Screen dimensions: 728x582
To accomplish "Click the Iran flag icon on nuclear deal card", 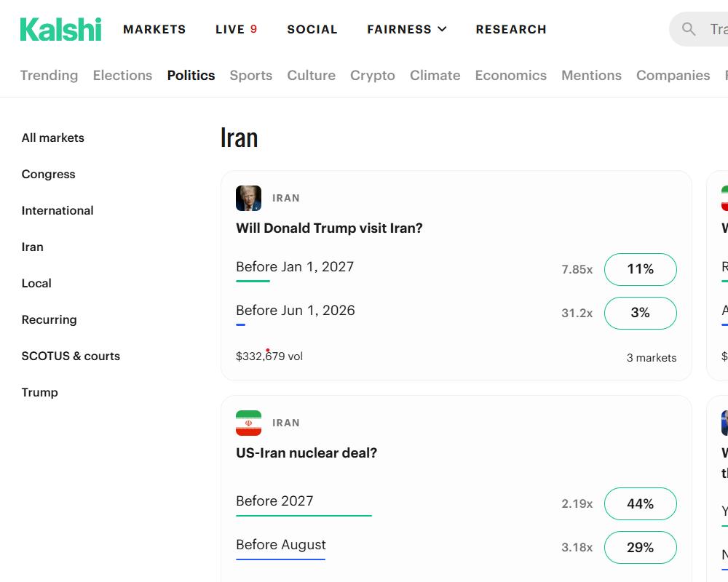I will click(x=248, y=423).
